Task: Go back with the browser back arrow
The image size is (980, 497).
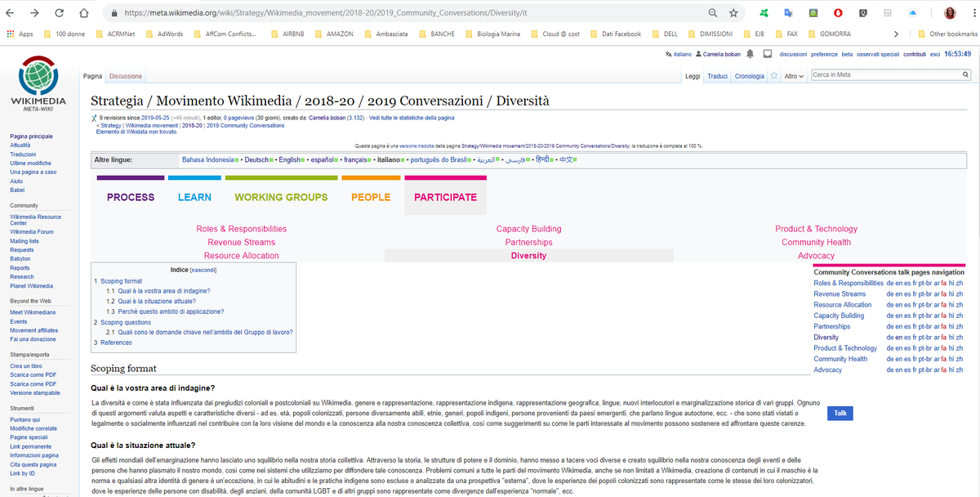Action: pyautogui.click(x=11, y=13)
